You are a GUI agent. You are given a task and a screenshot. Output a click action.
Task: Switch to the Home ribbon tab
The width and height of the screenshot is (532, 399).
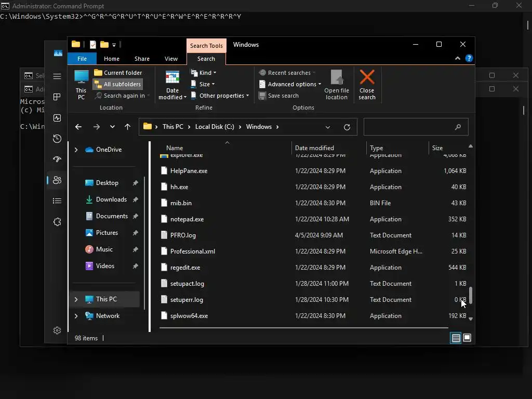pos(112,59)
